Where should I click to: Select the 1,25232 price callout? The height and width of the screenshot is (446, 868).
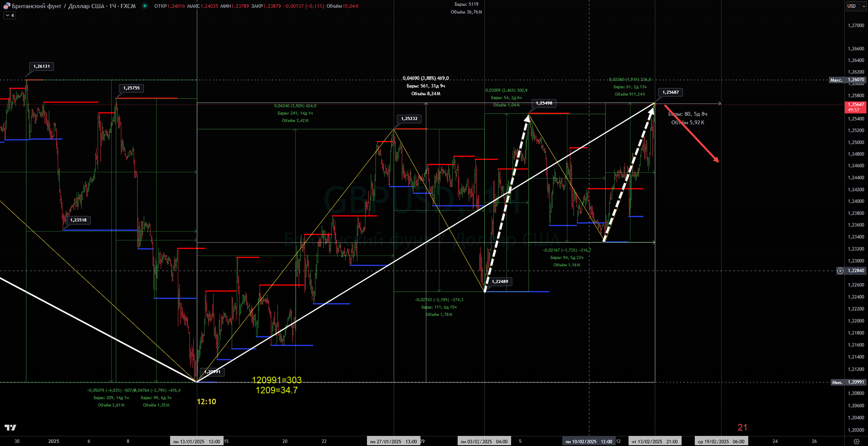[x=409, y=118]
